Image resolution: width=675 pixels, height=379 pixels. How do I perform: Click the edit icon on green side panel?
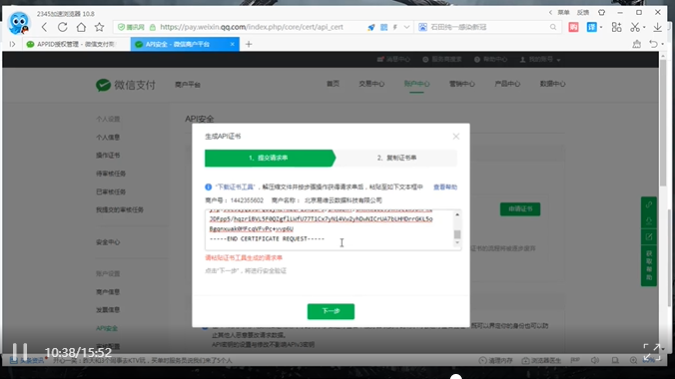pyautogui.click(x=649, y=237)
